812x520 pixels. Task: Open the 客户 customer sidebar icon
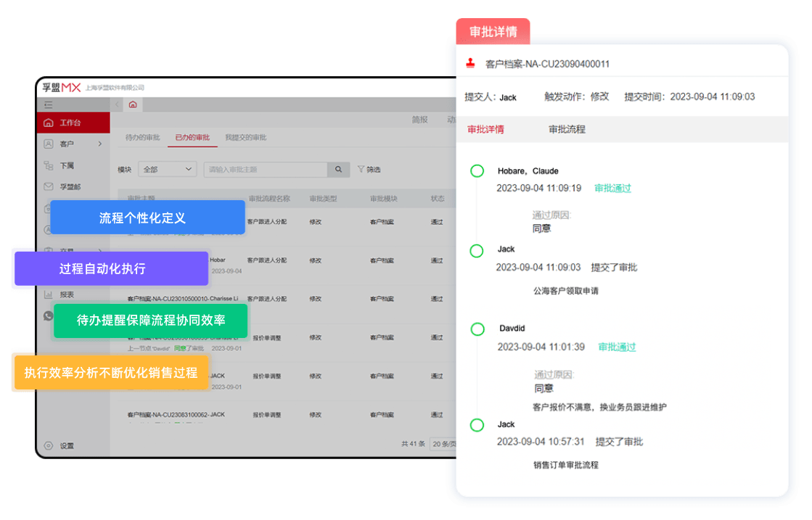point(49,144)
